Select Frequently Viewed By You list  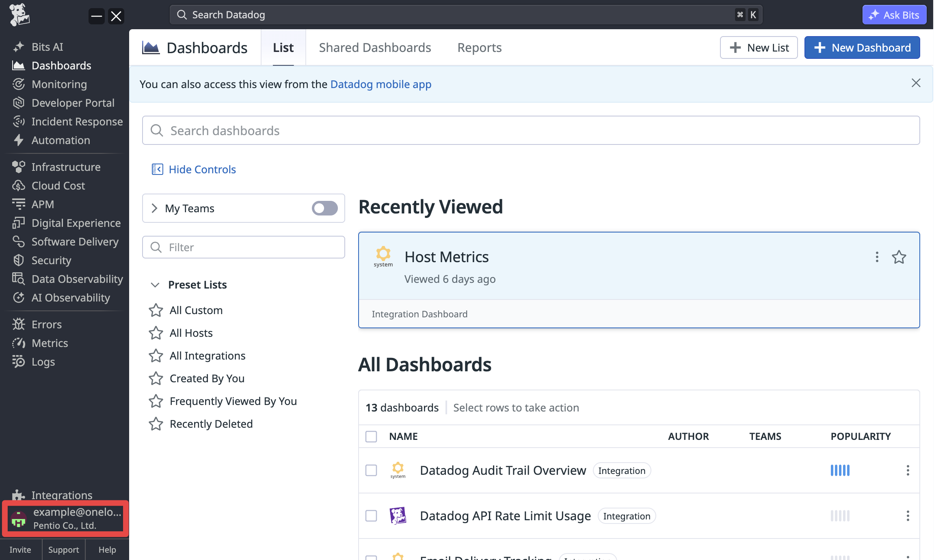[x=233, y=401]
